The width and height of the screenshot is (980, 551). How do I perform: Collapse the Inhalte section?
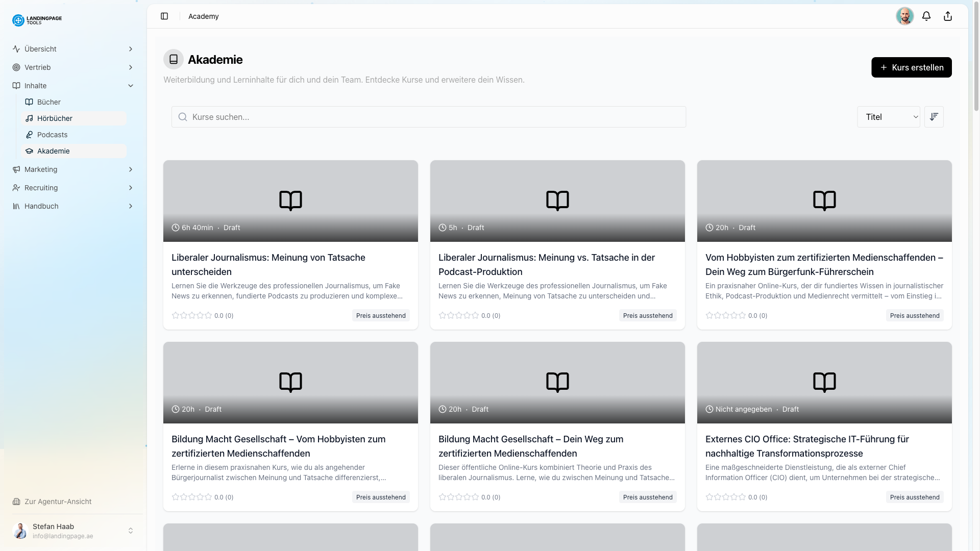coord(131,86)
